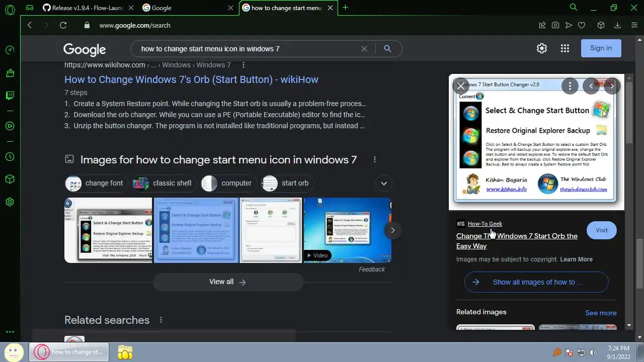Clear the Google search box with X
The image size is (644, 362).
[x=364, y=49]
